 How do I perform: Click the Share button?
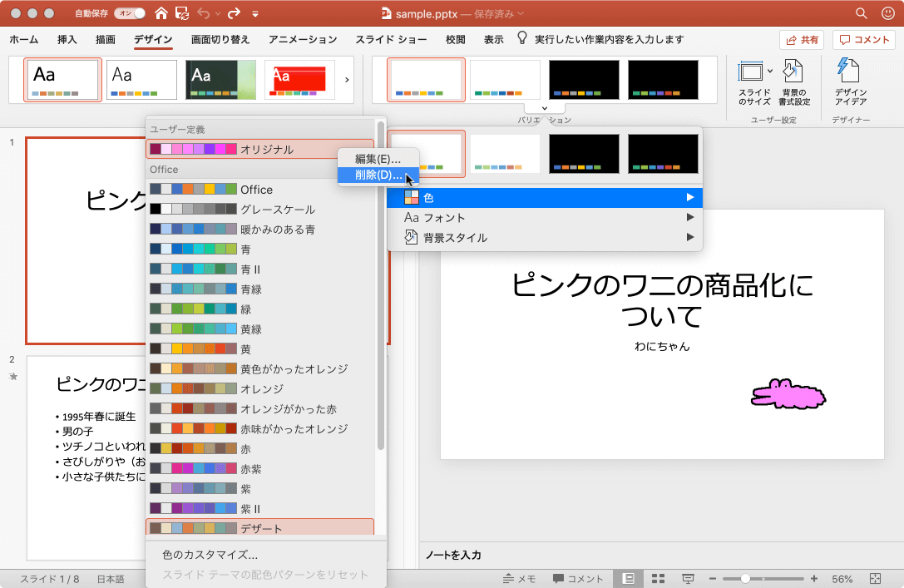point(801,40)
